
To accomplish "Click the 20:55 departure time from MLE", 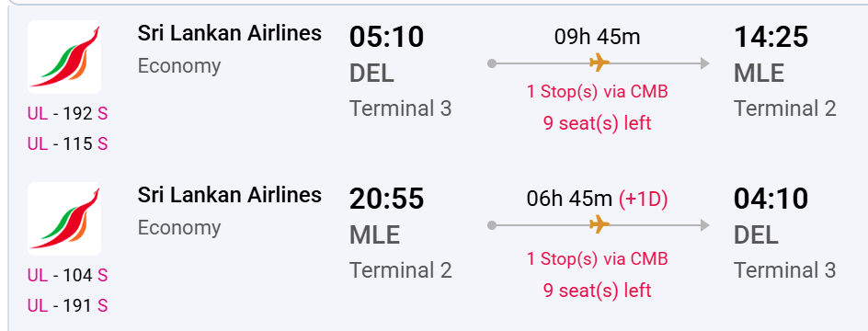I will click(x=386, y=199).
